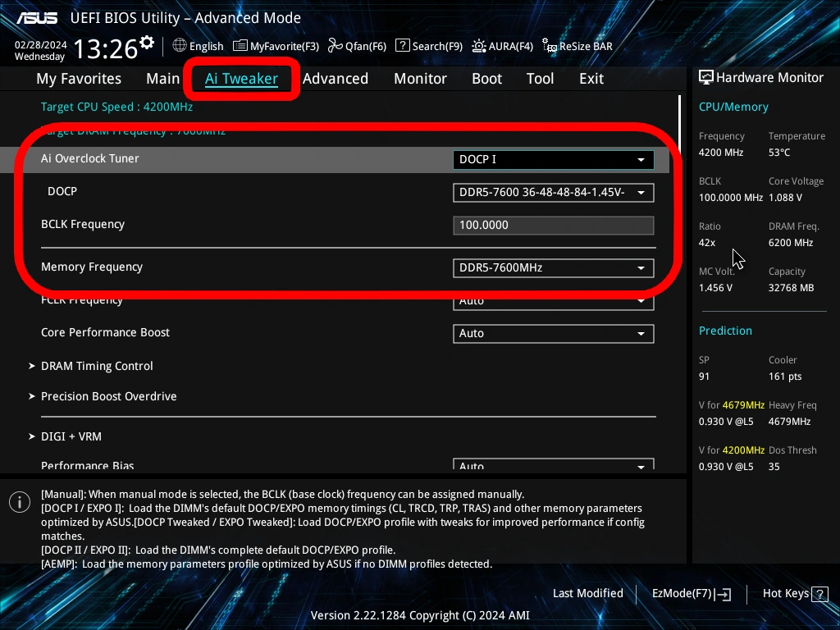Click the SP value 91

point(704,377)
